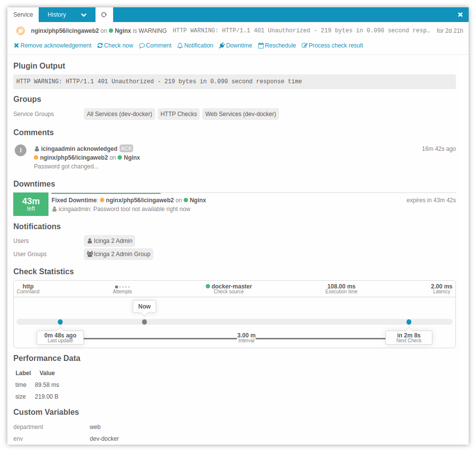This screenshot has height=452, width=476.
Task: Click the Now timeline marker dot
Action: tap(144, 322)
